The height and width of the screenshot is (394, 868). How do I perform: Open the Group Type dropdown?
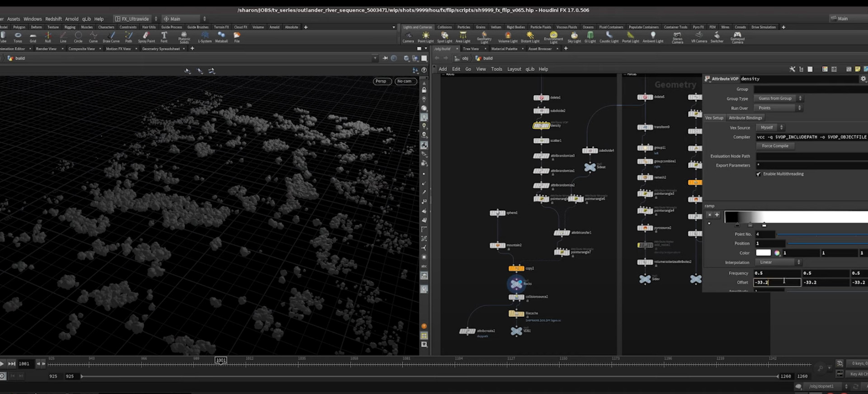pos(778,98)
